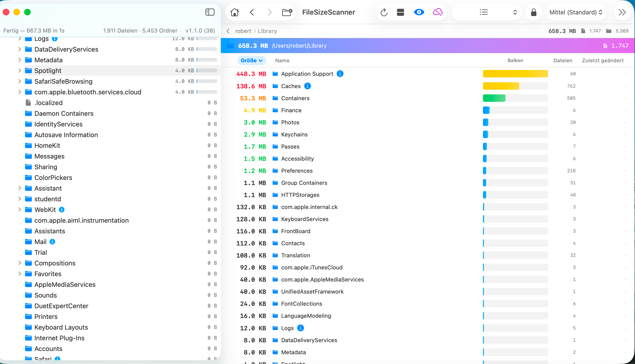Show more toolbar items via double chevron

click(x=622, y=12)
